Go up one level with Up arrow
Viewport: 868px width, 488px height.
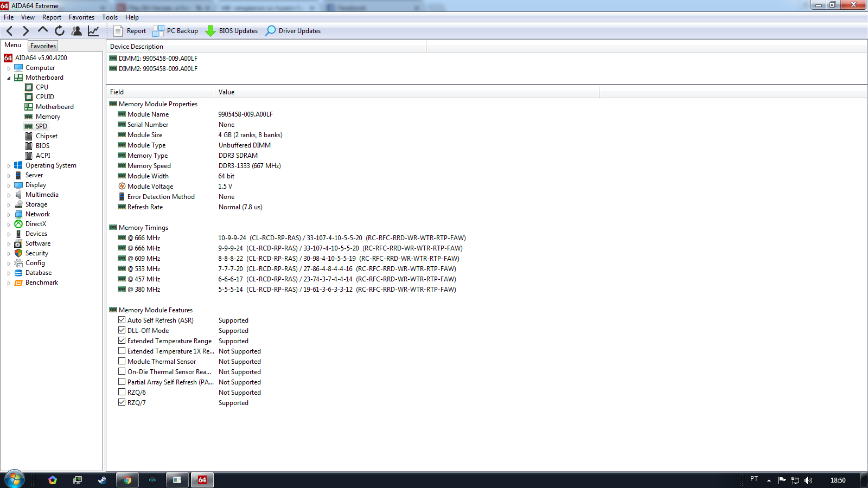(x=43, y=31)
